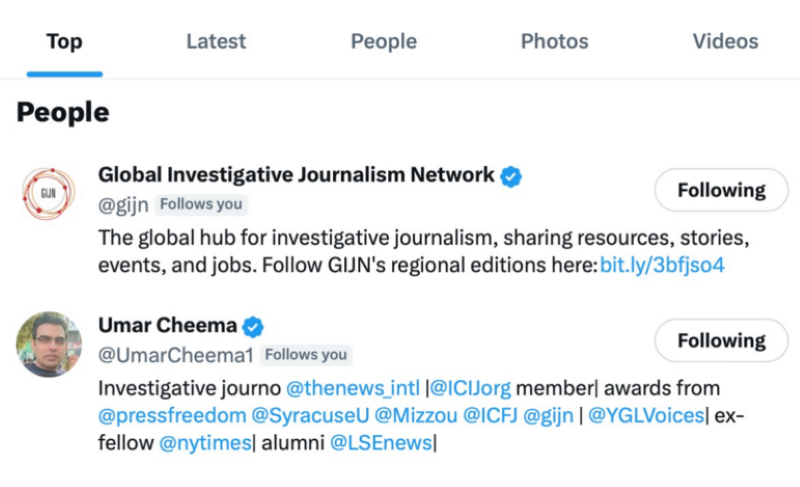Toggle Following button for GIJN
This screenshot has width=800, height=487.
pos(720,190)
